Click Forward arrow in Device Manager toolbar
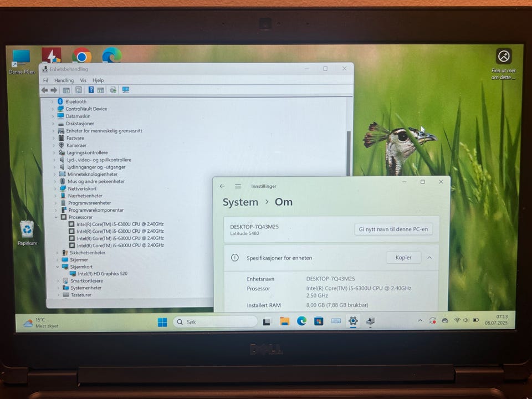This screenshot has width=532, height=399. 54,90
